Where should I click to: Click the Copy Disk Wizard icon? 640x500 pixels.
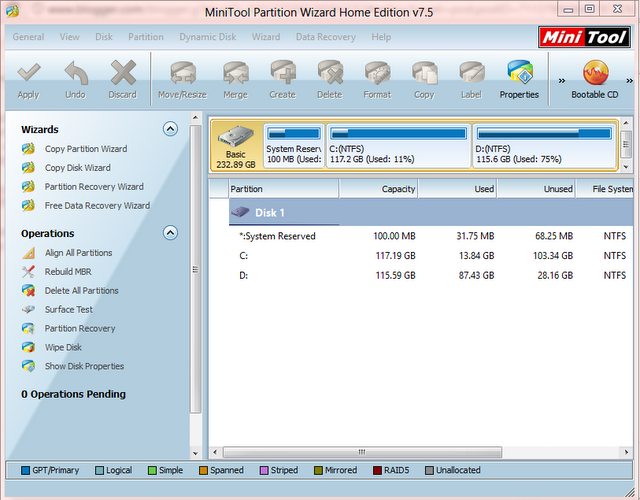click(x=28, y=168)
